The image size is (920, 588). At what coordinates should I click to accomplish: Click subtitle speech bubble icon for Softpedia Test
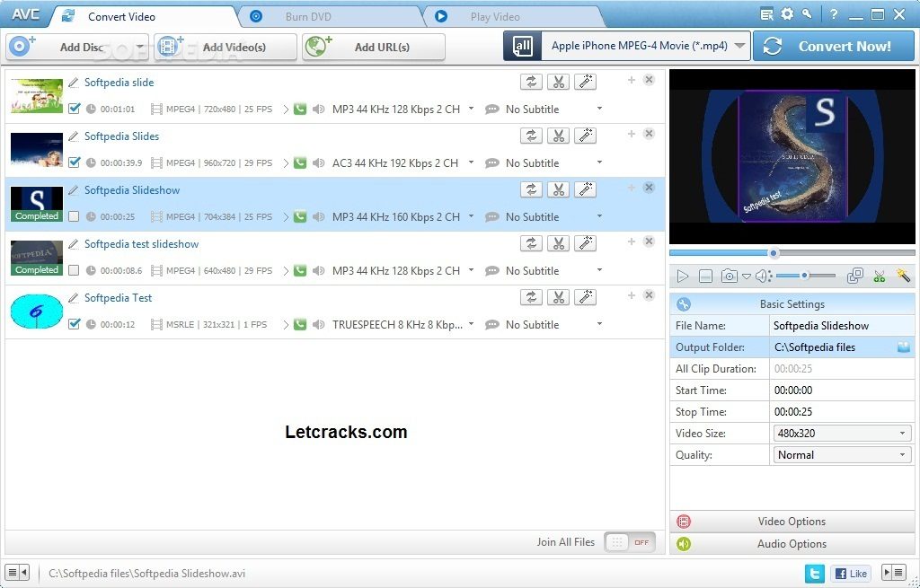491,325
